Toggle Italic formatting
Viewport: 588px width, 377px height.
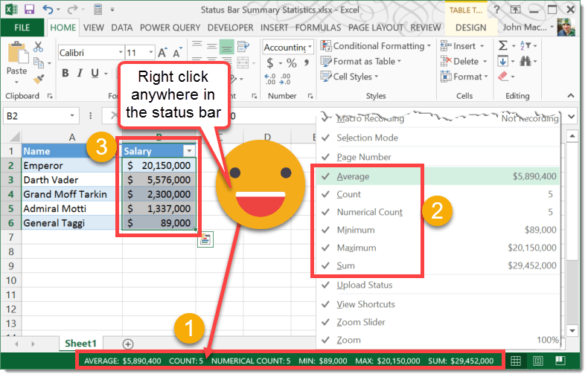(80, 73)
